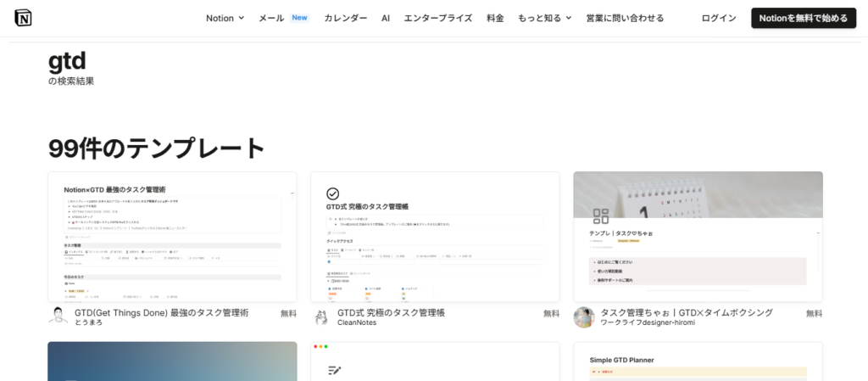
Task: Open タスク管理ちゃぉ｜GTD×タイムボクシング title link
Action: pos(687,313)
